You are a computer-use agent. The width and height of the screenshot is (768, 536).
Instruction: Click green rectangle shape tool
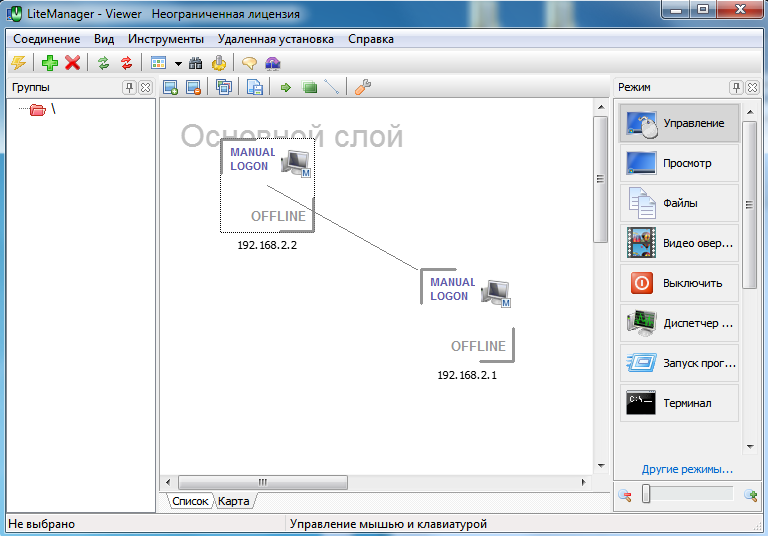click(310, 88)
